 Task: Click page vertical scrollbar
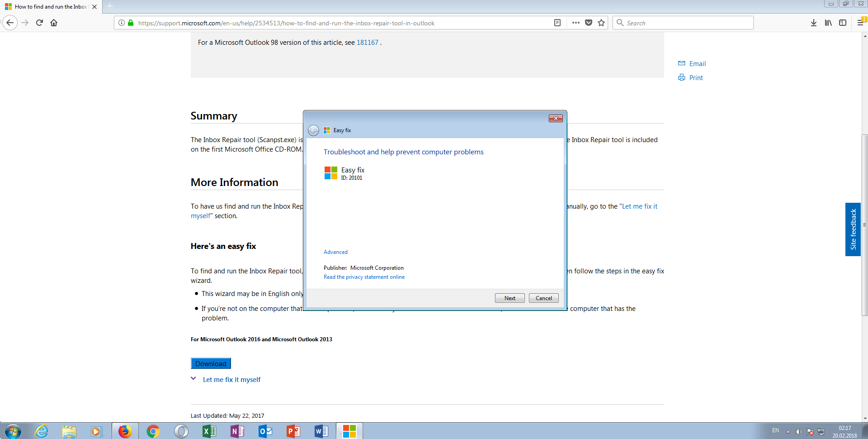tap(864, 225)
